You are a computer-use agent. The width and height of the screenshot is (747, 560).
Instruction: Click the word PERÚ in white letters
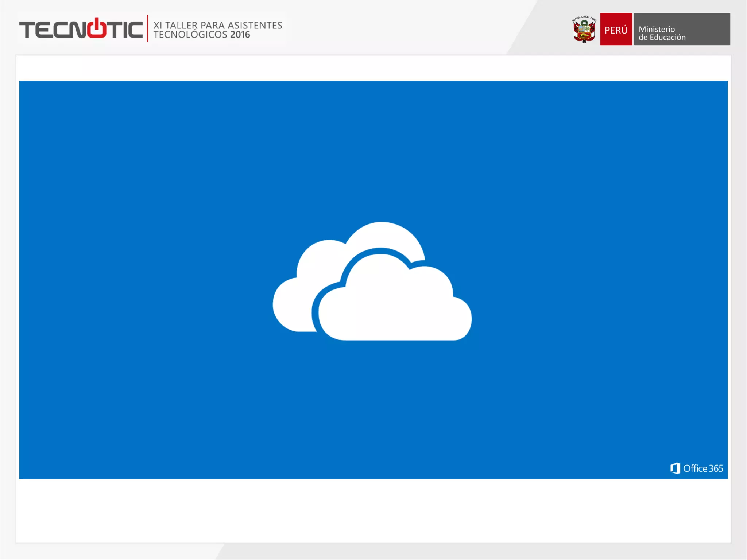pos(616,30)
